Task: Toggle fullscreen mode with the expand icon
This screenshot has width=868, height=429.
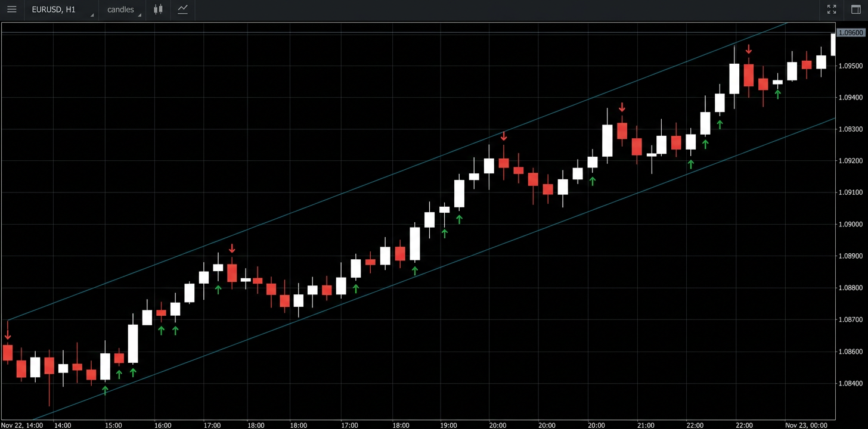Action: 832,10
